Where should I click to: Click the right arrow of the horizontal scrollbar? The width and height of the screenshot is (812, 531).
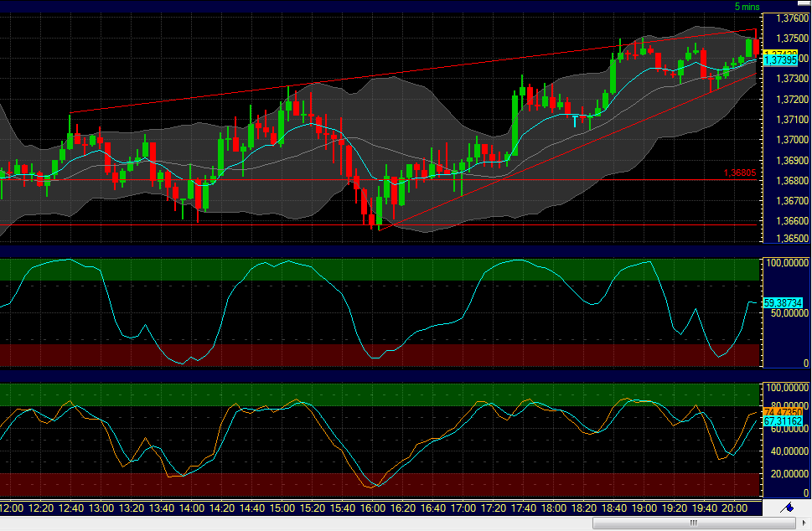pyautogui.click(x=804, y=523)
